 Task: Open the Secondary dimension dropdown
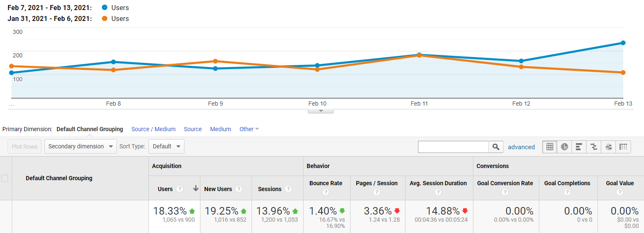coord(80,146)
